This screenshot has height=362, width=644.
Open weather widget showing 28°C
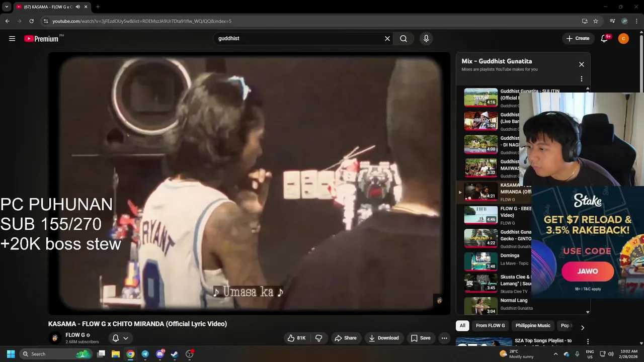click(516, 354)
